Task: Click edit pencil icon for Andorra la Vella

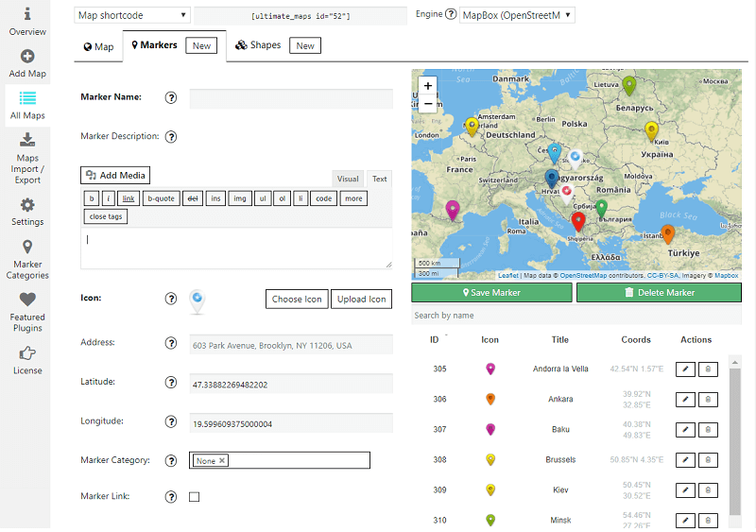Action: click(686, 369)
